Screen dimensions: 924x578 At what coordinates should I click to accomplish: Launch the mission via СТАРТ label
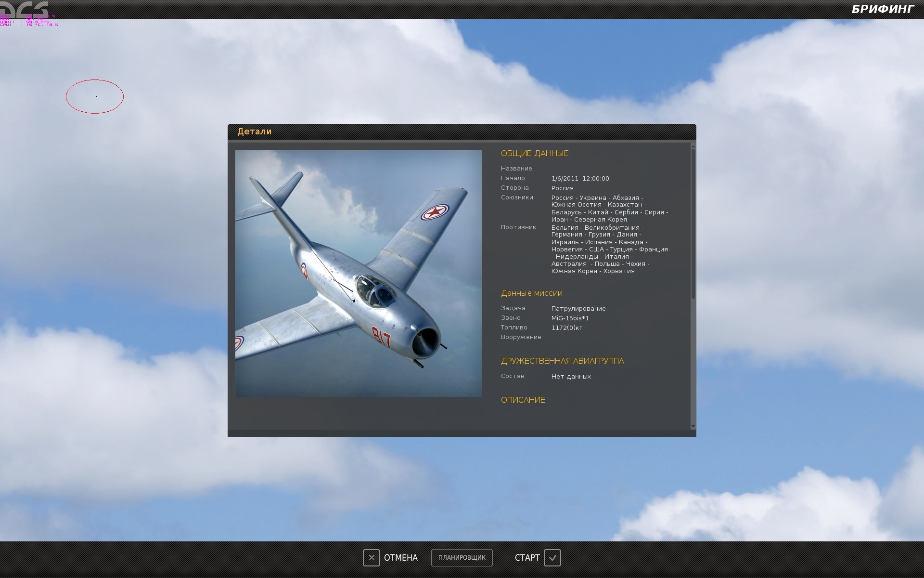pyautogui.click(x=527, y=558)
